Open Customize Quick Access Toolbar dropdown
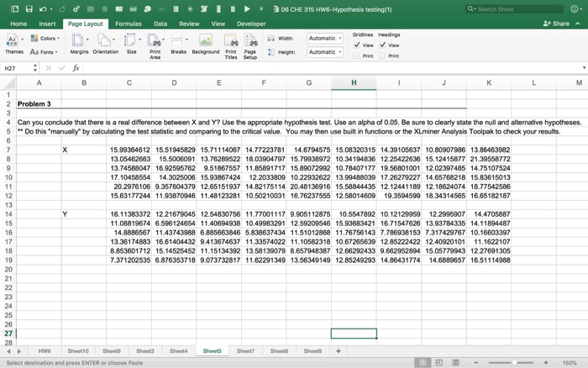Viewport: 588px width, 368px height. point(261,9)
